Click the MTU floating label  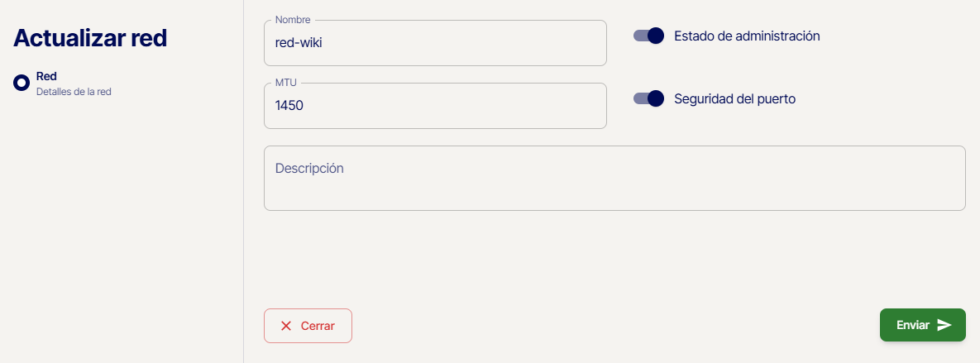[285, 82]
